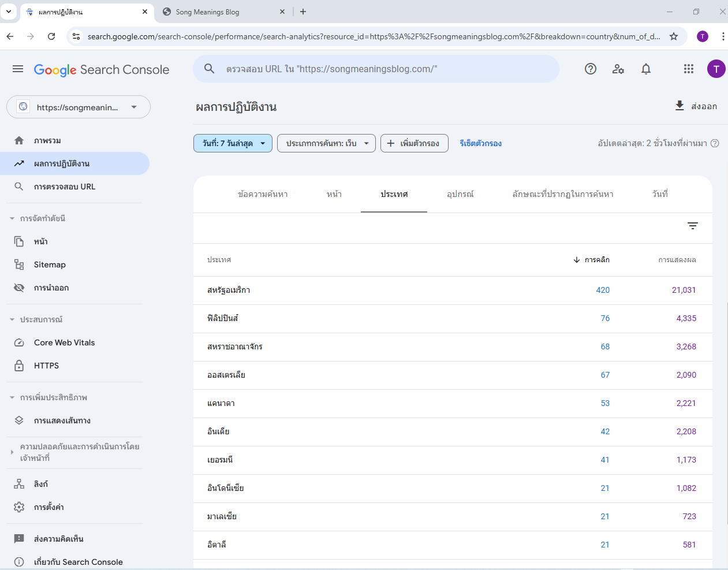Switch to อุปกรณ์ devices tab
The width and height of the screenshot is (728, 570).
[460, 194]
